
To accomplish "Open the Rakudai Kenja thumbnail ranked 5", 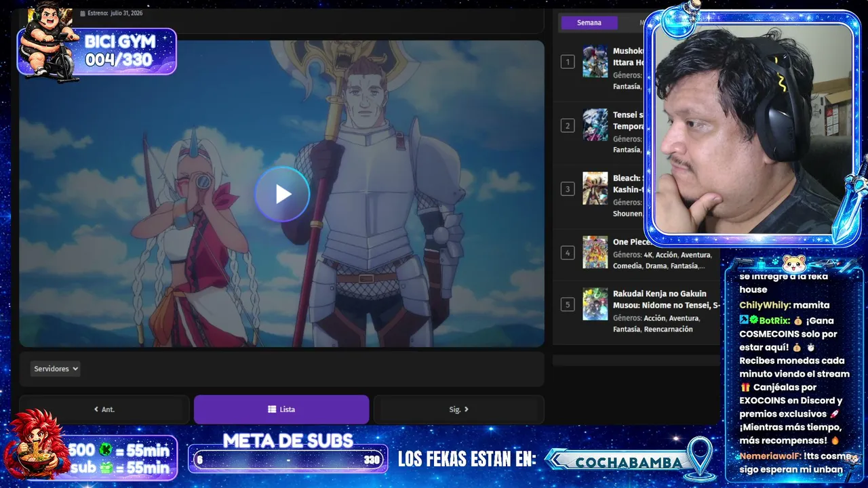I will tap(595, 304).
